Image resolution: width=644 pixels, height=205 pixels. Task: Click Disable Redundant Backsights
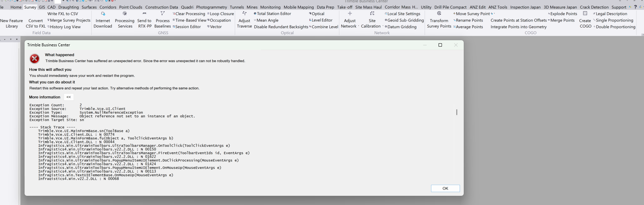click(x=281, y=27)
